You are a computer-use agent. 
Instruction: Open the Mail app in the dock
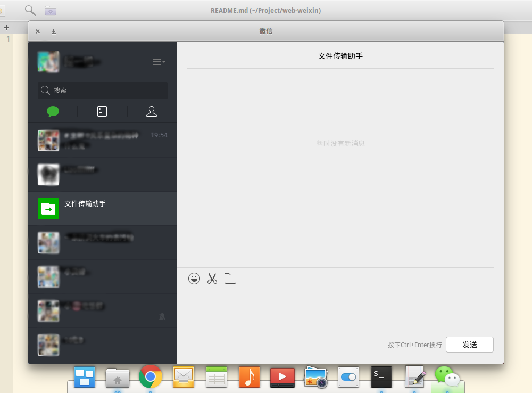(x=184, y=377)
